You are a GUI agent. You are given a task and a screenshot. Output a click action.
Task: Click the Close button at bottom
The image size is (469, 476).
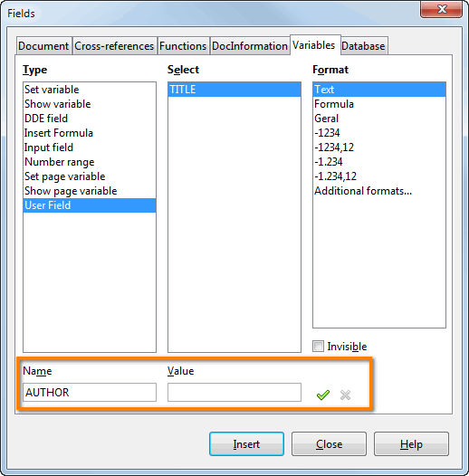[329, 443]
